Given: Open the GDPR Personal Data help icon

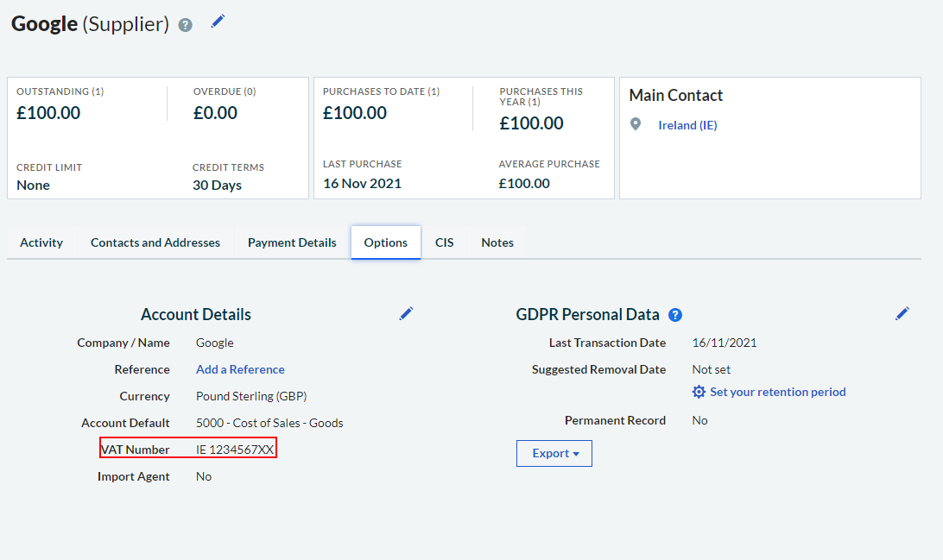Looking at the screenshot, I should 675,315.
